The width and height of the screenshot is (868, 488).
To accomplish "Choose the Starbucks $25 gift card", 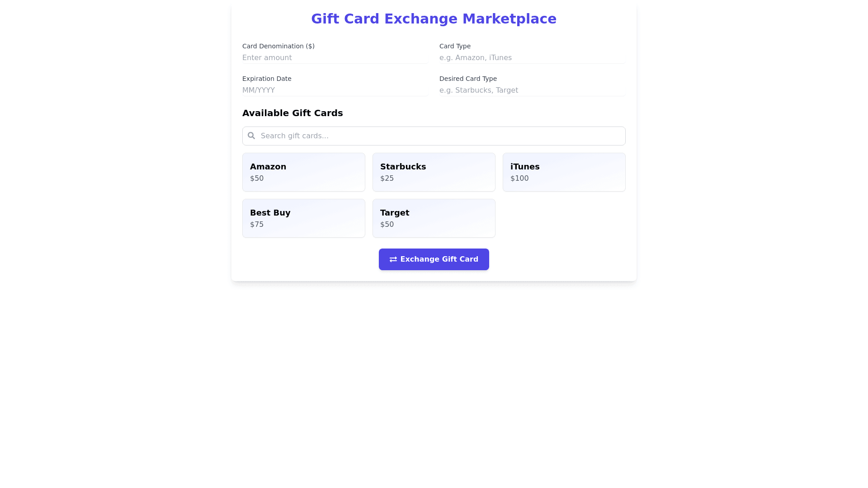I will click(x=434, y=172).
